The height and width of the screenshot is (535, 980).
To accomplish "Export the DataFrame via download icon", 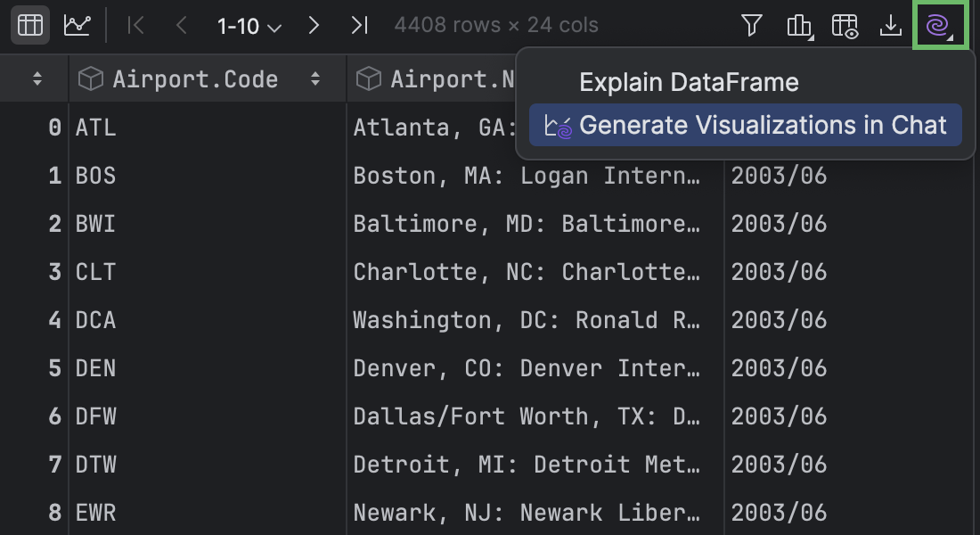I will tap(892, 25).
